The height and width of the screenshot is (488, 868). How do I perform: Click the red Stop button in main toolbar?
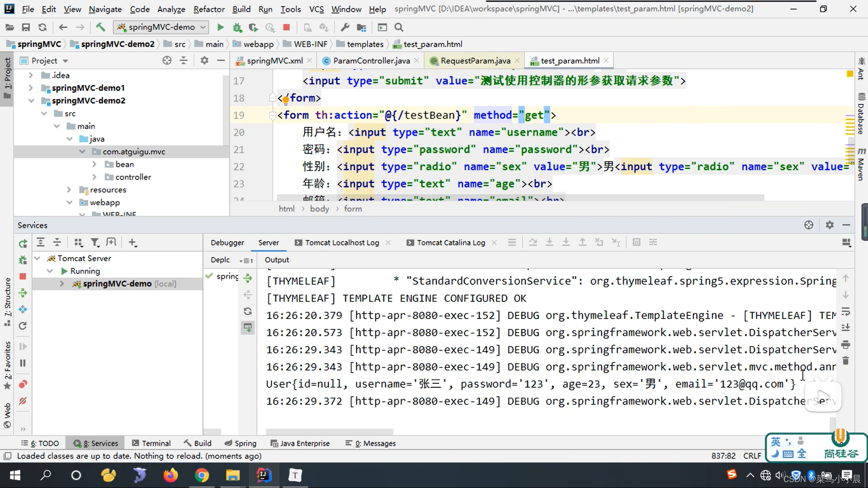[x=286, y=27]
